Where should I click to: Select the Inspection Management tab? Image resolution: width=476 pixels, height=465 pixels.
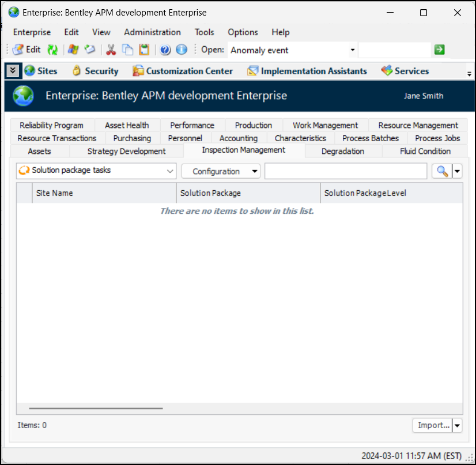(244, 150)
